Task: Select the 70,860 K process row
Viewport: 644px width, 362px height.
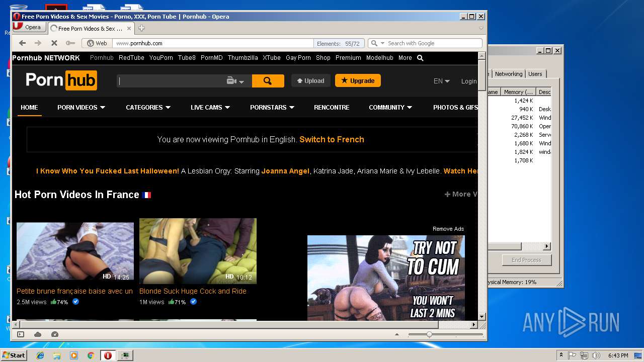Action: [520, 126]
